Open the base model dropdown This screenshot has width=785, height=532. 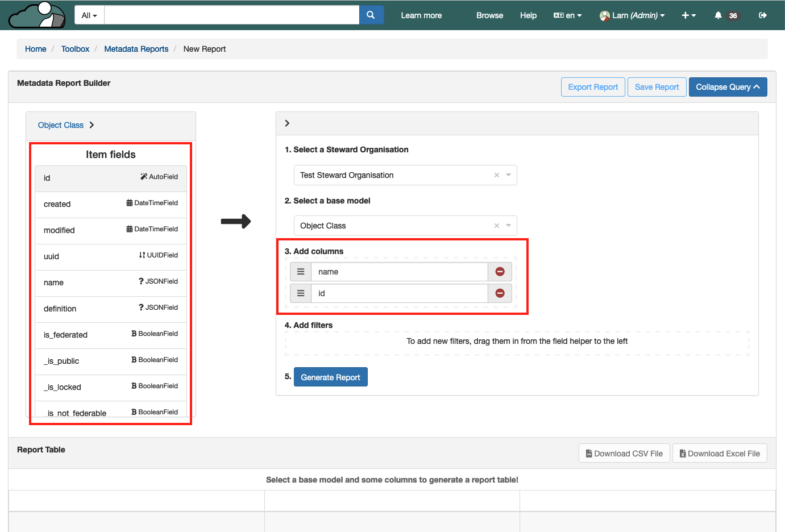(508, 226)
